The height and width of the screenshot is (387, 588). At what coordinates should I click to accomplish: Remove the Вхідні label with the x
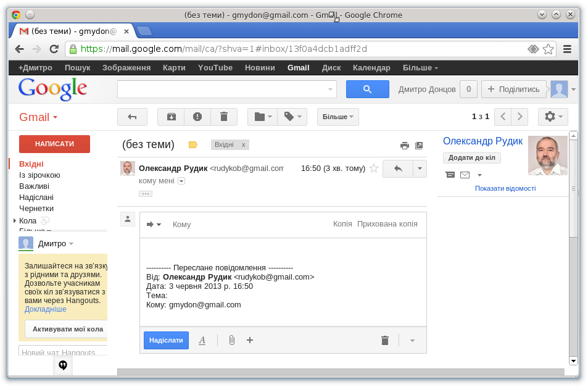[x=243, y=145]
